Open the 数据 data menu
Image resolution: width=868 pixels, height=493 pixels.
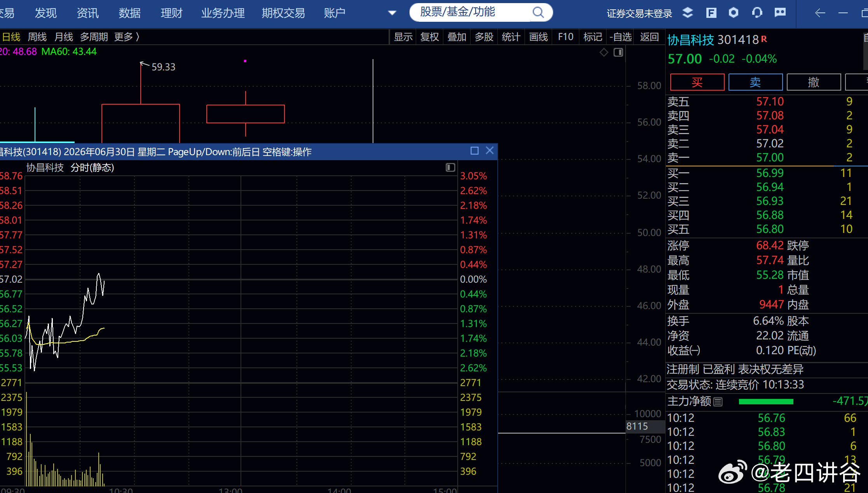coord(130,13)
